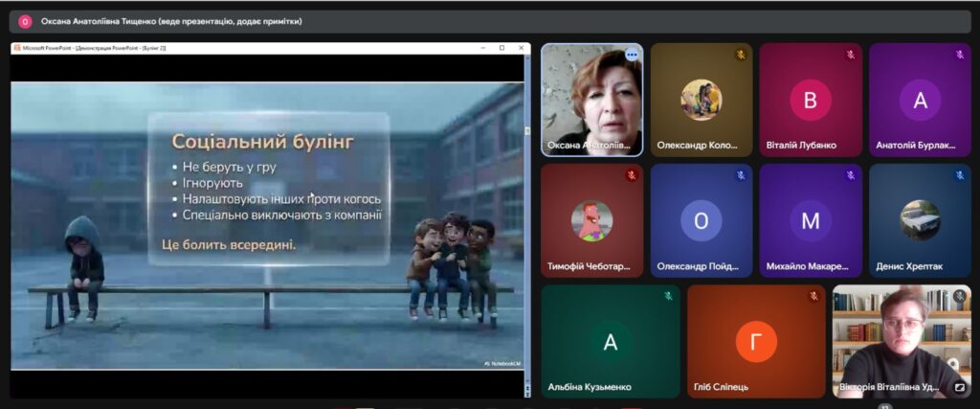The width and height of the screenshot is (980, 409).
Task: Select the Олександр Пойд participant tile
Action: [x=702, y=221]
